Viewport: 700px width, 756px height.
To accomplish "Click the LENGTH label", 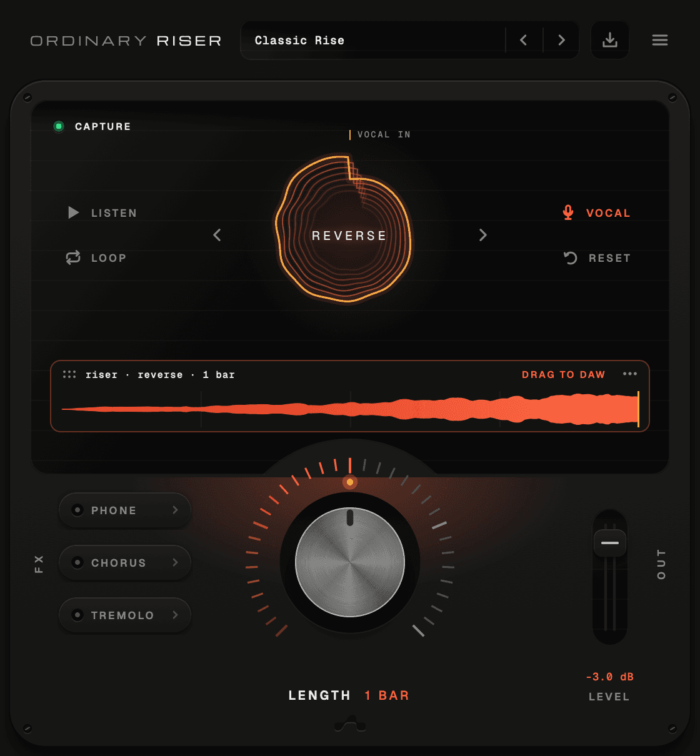I will (319, 695).
